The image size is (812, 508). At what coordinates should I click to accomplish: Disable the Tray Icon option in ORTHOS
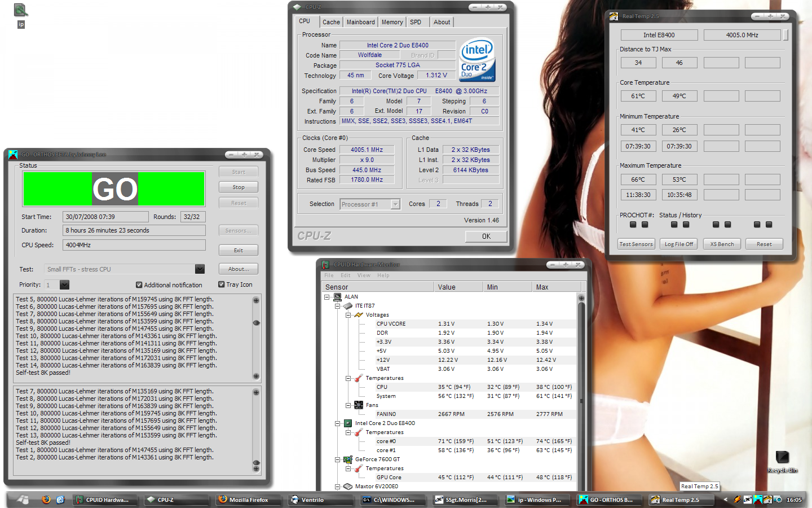221,284
